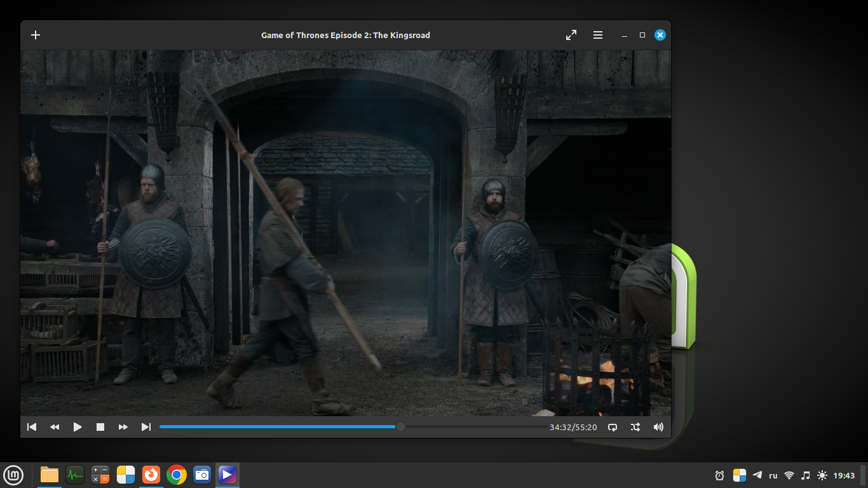The width and height of the screenshot is (868, 488).
Task: Click the 34:32/55:20 time display
Action: [573, 428]
